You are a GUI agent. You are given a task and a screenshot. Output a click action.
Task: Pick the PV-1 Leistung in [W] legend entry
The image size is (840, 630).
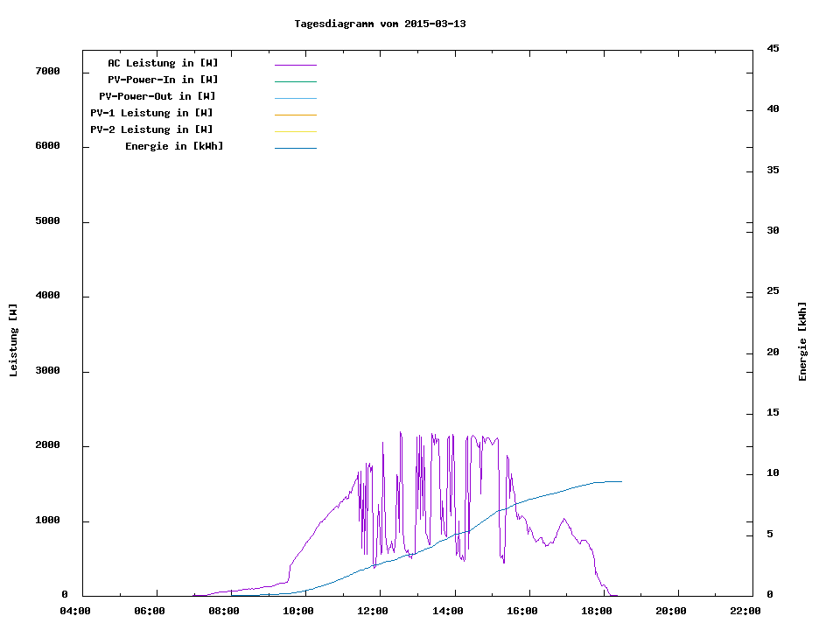(x=151, y=113)
